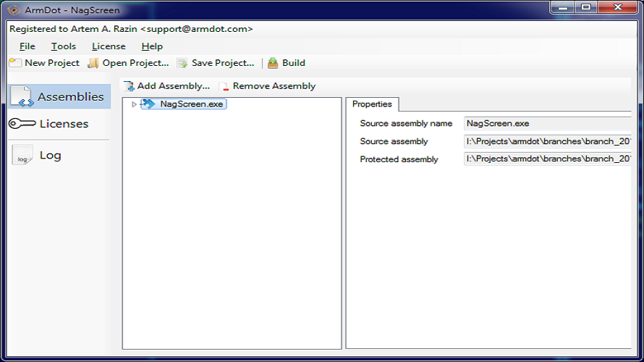Open the Licenses section label
This screenshot has height=362, width=644.
point(64,124)
